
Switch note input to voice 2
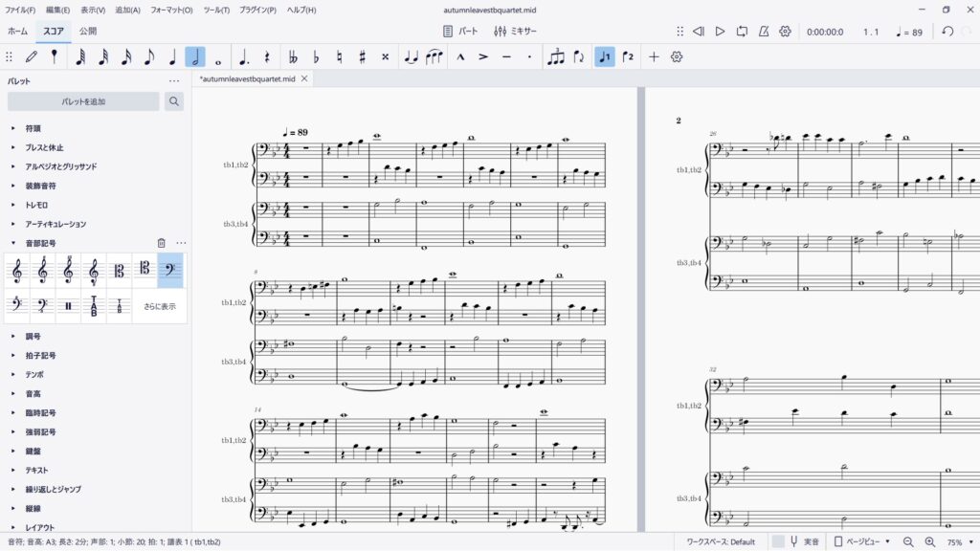pos(628,57)
